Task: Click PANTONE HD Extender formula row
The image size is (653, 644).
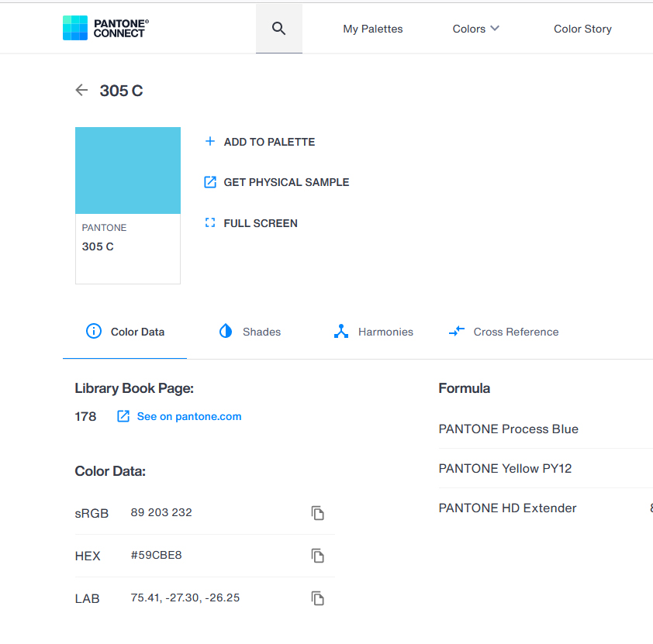Action: pos(545,508)
